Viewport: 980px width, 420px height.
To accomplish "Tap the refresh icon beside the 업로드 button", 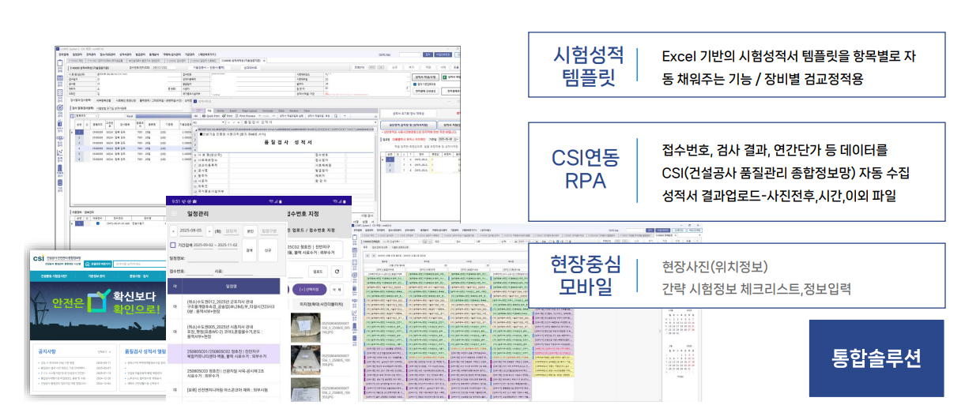I will pos(337,272).
